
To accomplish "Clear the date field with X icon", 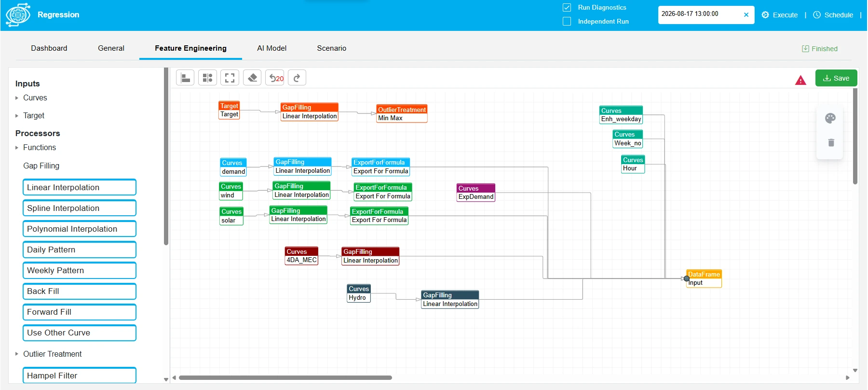I will pos(746,14).
